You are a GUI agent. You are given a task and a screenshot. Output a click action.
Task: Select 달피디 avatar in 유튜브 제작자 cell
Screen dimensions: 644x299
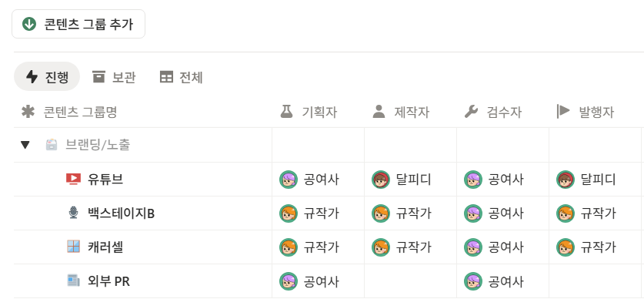click(x=381, y=180)
